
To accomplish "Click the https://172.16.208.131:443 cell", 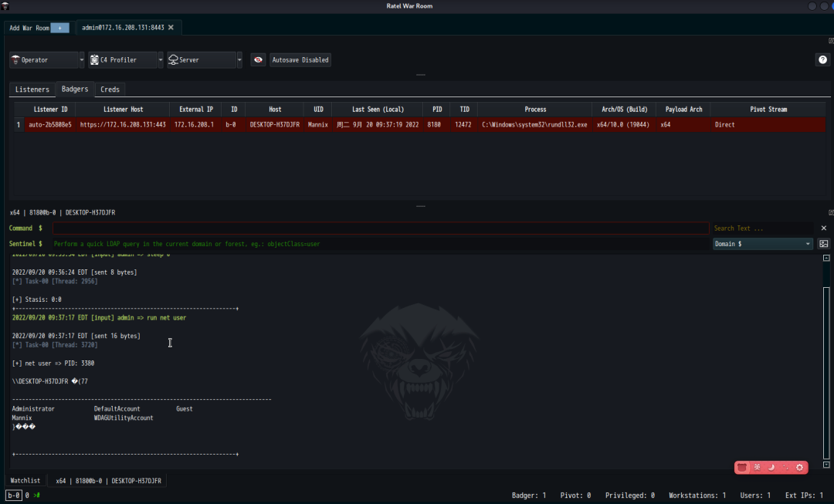I will click(123, 124).
